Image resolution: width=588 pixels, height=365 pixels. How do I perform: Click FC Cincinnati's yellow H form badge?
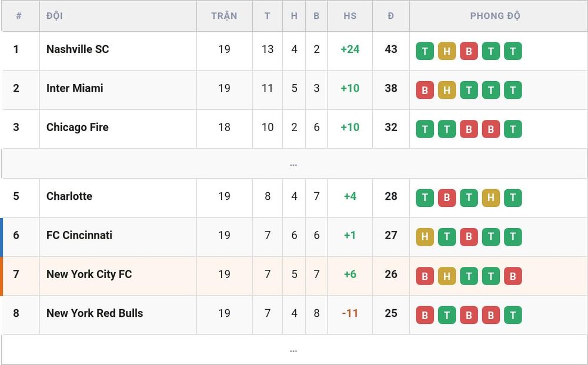pos(425,237)
